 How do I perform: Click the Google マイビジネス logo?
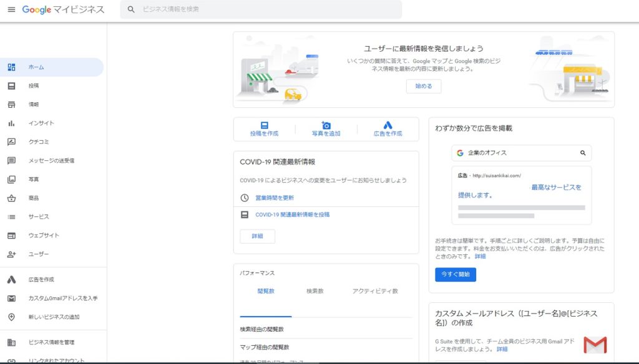pos(63,9)
